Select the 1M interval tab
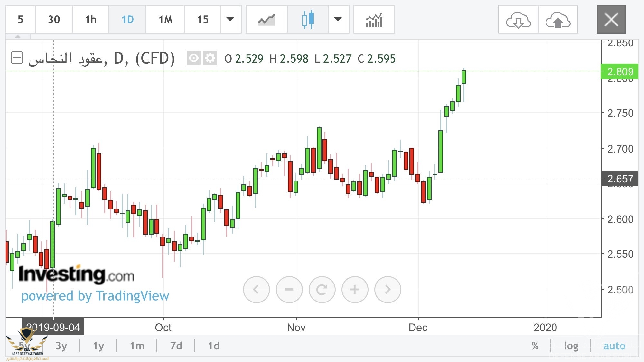 [x=165, y=20]
